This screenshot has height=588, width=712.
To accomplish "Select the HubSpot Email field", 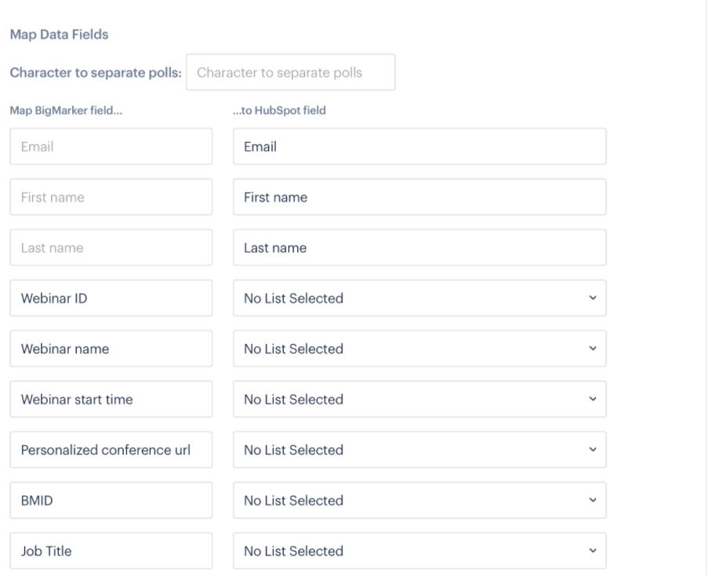I will point(420,147).
